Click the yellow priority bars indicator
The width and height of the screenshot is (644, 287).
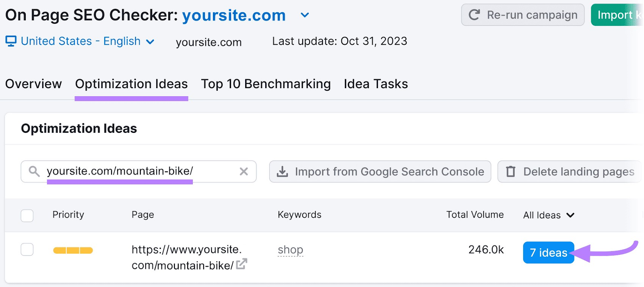click(72, 250)
